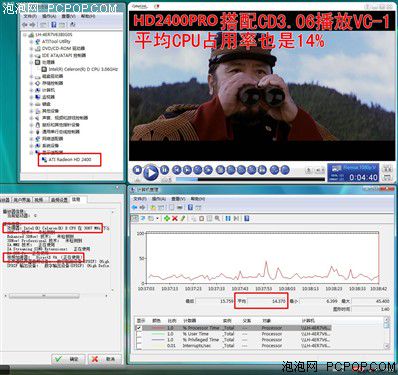Click the Stop button in the player
Image resolution: width=398 pixels, height=375 pixels.
coord(137,170)
